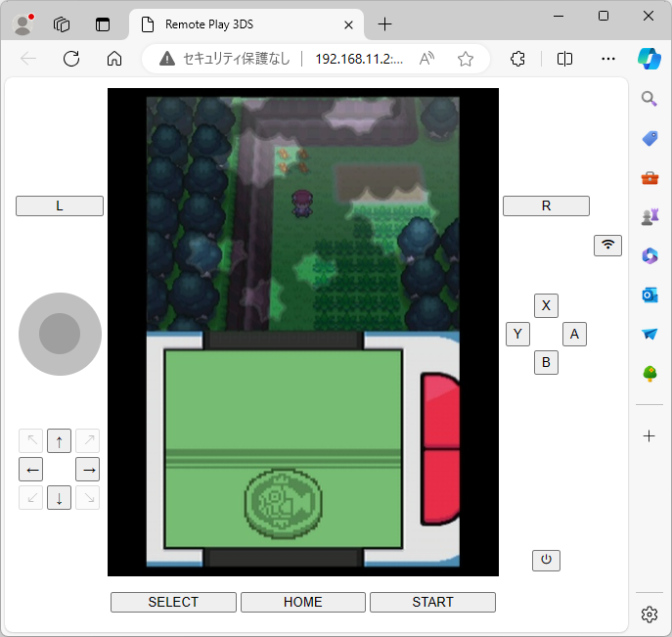Click the security warning triangle icon
This screenshot has width=672, height=637.
167,59
